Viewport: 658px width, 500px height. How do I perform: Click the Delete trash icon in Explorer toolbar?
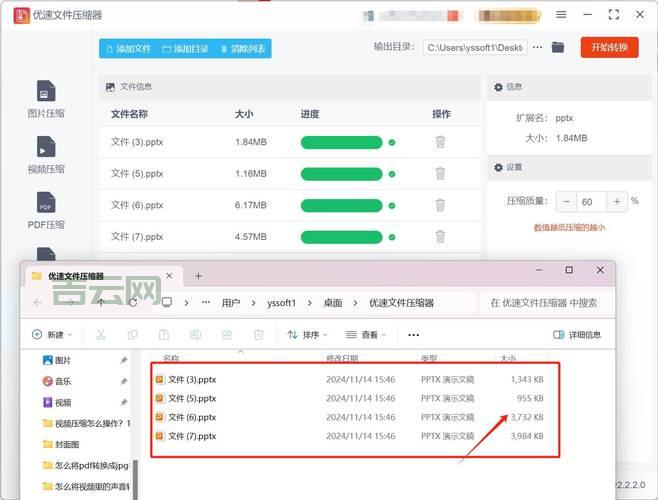tap(258, 335)
